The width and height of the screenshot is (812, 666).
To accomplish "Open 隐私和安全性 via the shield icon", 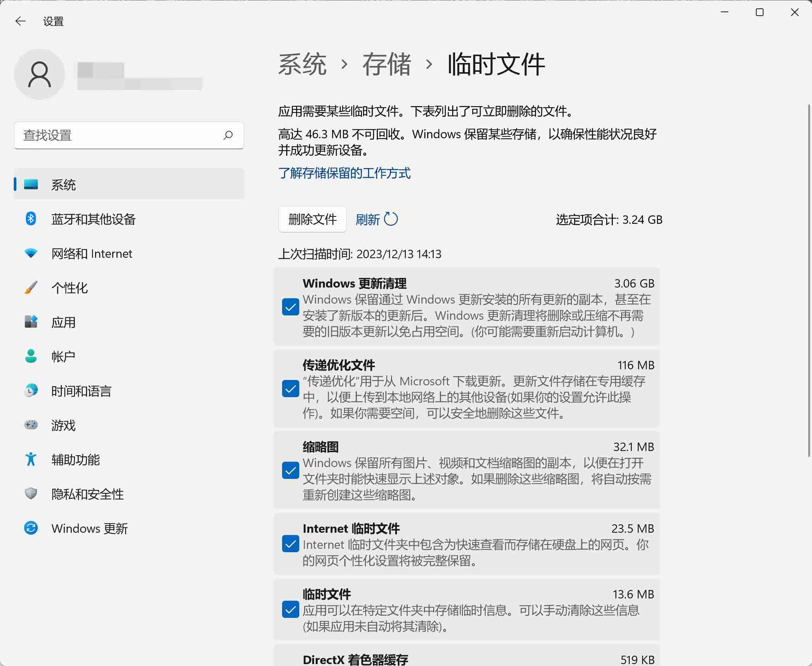I will 31,494.
